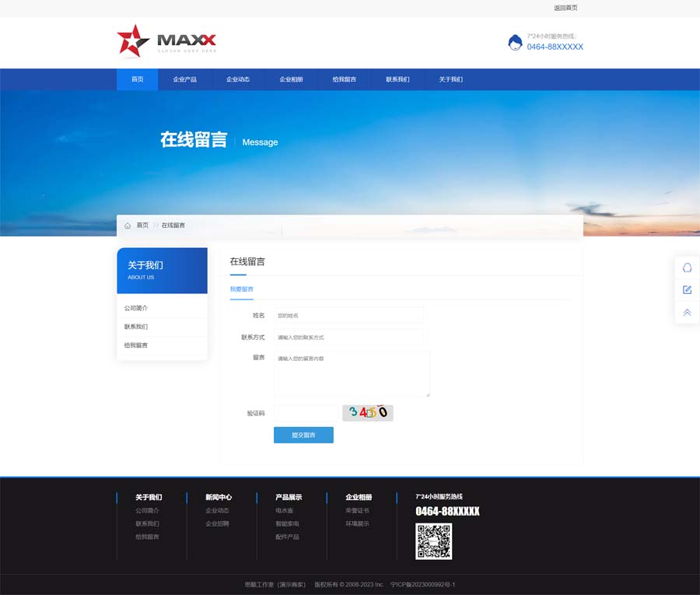Open the 企业产品 navigation menu item
This screenshot has height=595, width=700.
point(184,79)
